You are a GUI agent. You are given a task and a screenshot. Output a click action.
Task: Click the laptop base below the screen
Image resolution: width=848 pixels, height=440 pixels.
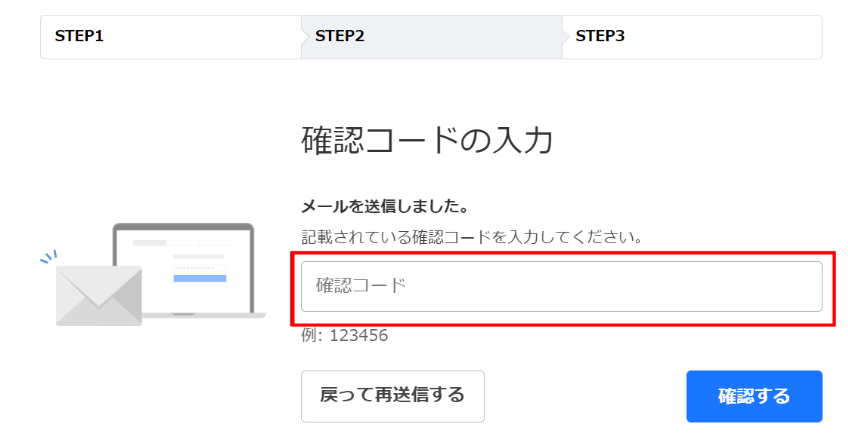pos(204,315)
